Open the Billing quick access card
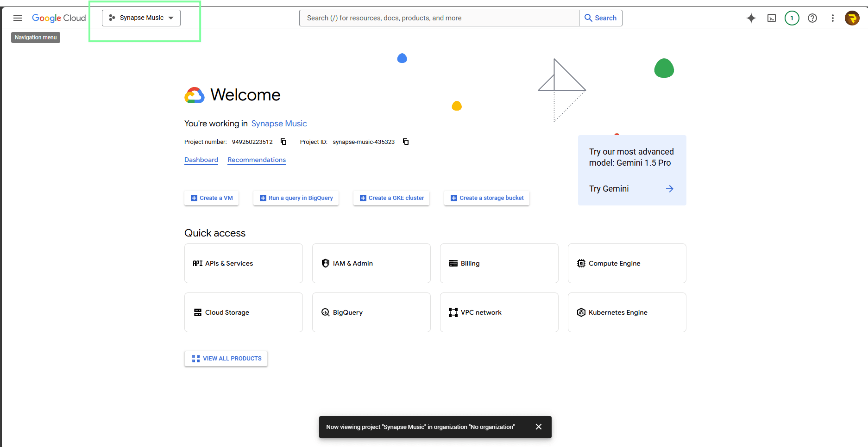Screen dimensions: 868x447 point(499,263)
